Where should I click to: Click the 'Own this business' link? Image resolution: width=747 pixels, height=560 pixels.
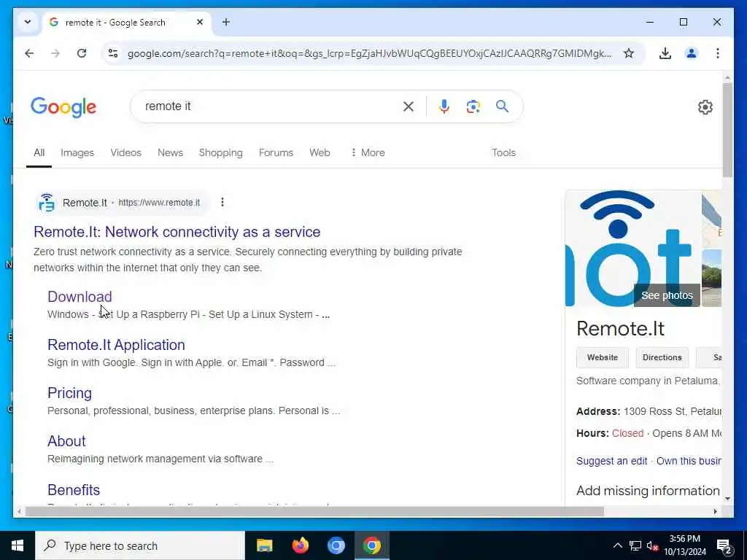(x=689, y=461)
